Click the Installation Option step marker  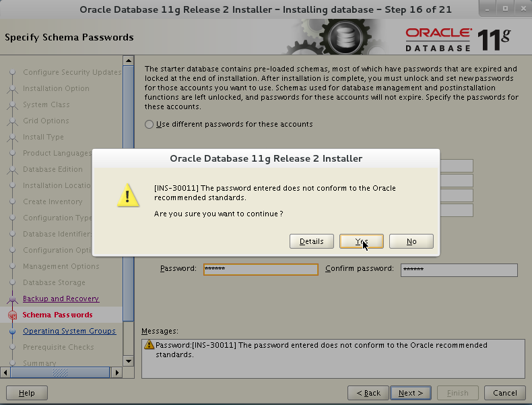pos(13,89)
